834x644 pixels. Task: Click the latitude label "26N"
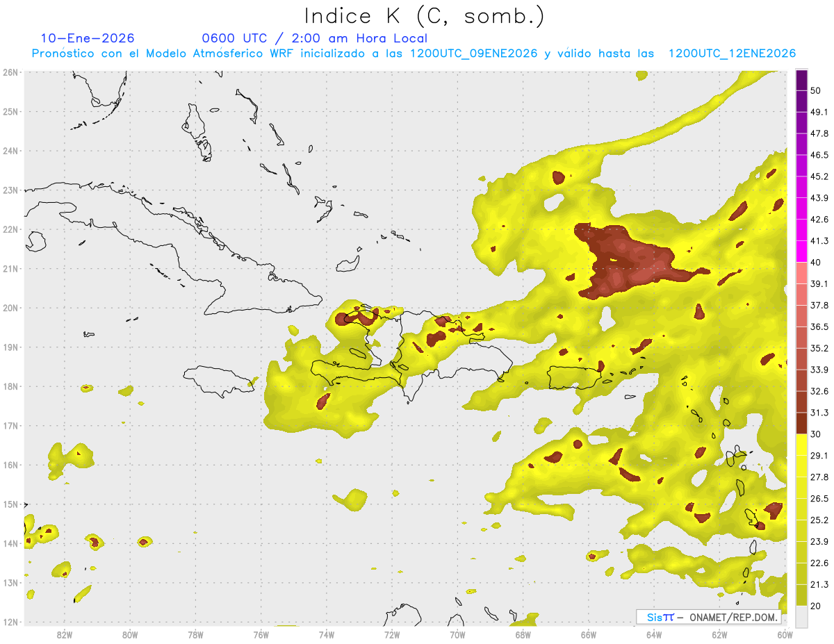pos(10,72)
